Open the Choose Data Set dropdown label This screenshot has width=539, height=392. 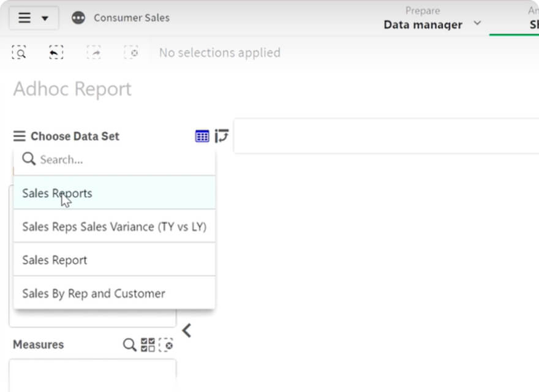tap(75, 136)
